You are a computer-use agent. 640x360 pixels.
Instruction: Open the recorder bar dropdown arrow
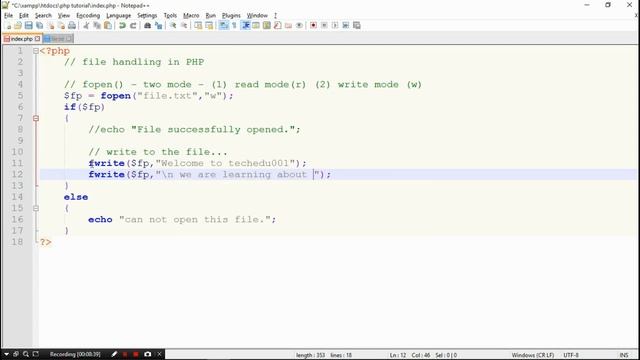[x=6, y=354]
